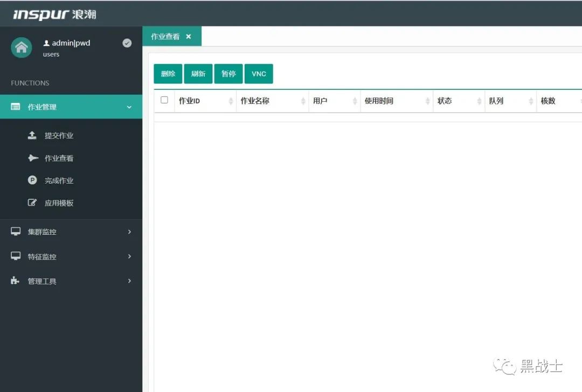Click the 使用时间 column header text
This screenshot has height=392, width=582.
click(x=379, y=101)
